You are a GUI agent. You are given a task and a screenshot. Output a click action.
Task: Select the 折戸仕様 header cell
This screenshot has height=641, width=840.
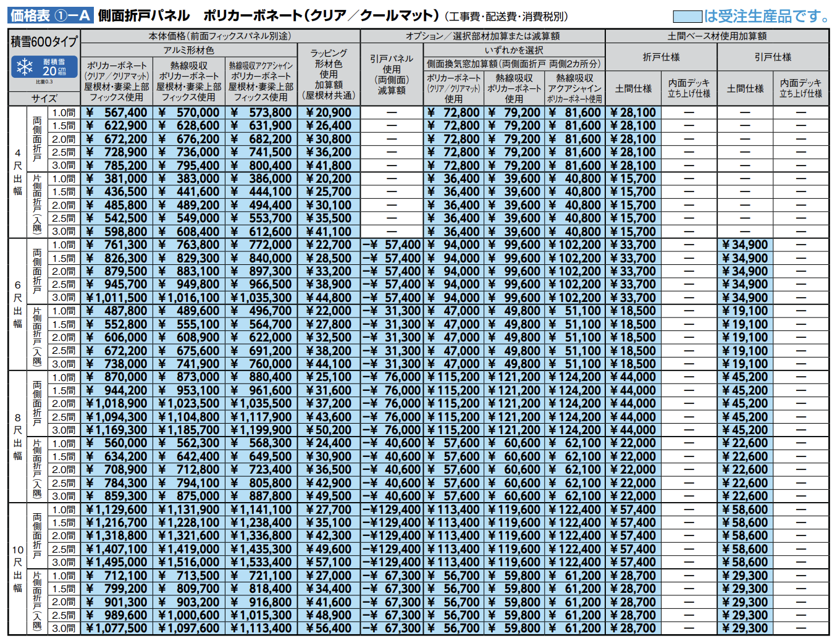[661, 57]
